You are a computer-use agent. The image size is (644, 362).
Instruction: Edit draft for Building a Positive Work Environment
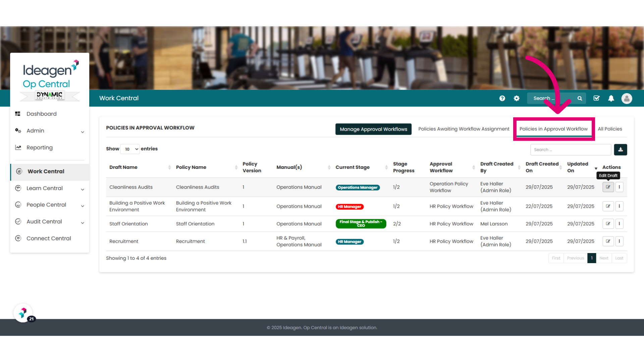click(x=608, y=206)
